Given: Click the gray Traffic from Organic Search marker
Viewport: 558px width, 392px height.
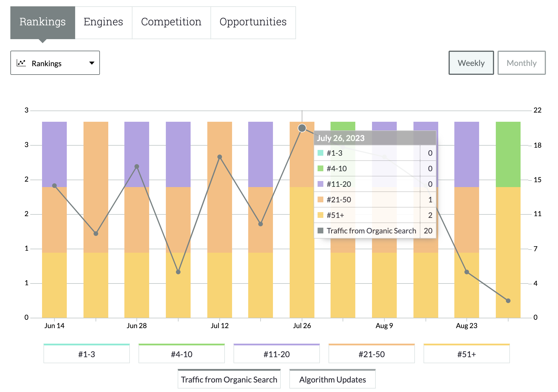Looking at the screenshot, I should click(229, 370).
